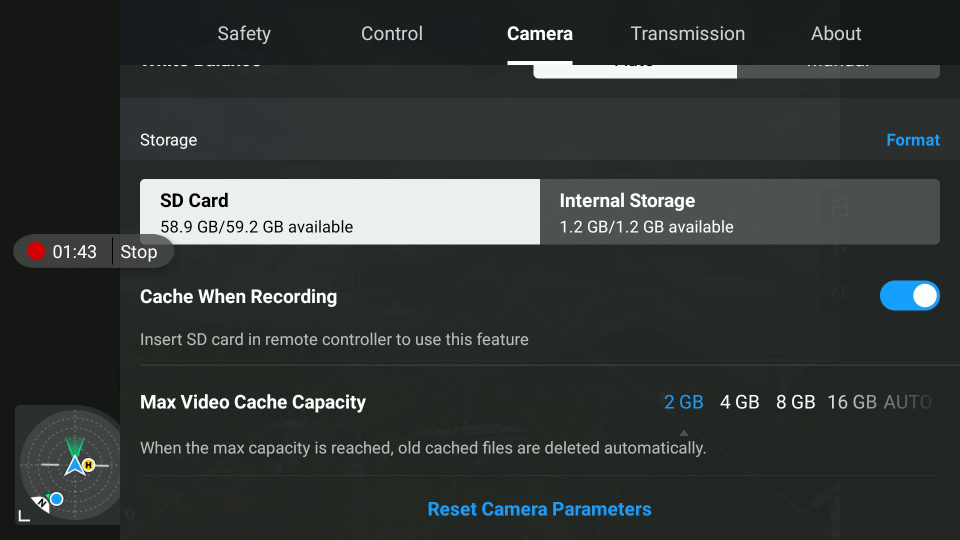
Task: Set max video cache to 2 GB
Action: click(683, 402)
